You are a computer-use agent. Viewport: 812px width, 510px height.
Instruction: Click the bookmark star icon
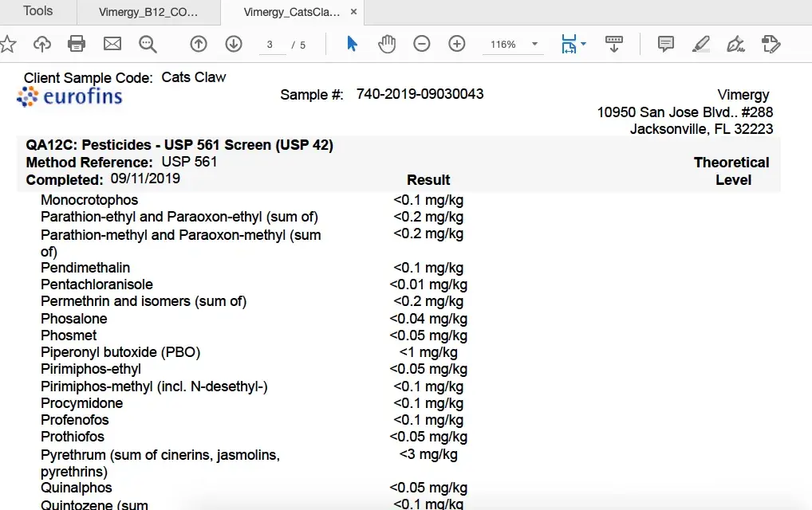tap(8, 44)
